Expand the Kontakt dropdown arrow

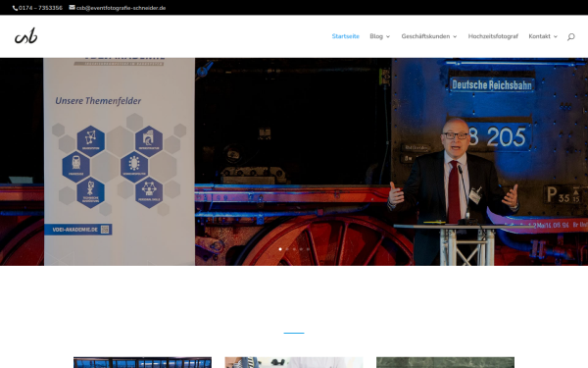tap(556, 37)
